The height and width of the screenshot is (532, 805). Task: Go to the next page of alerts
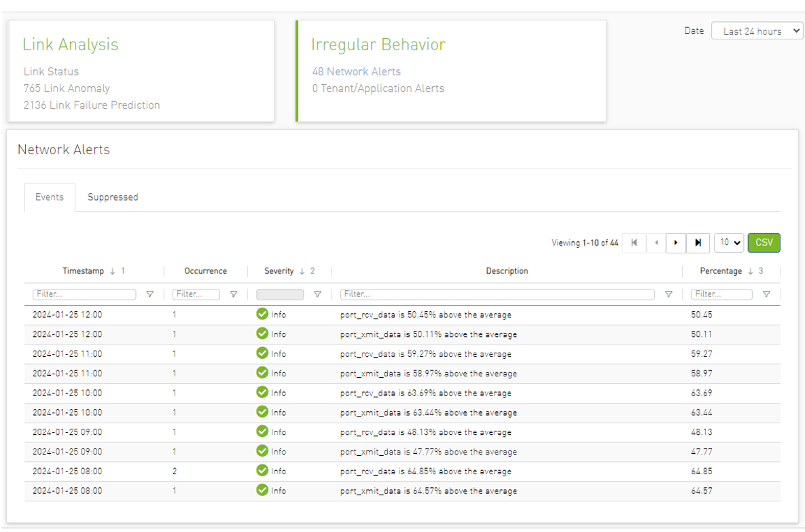tap(676, 243)
